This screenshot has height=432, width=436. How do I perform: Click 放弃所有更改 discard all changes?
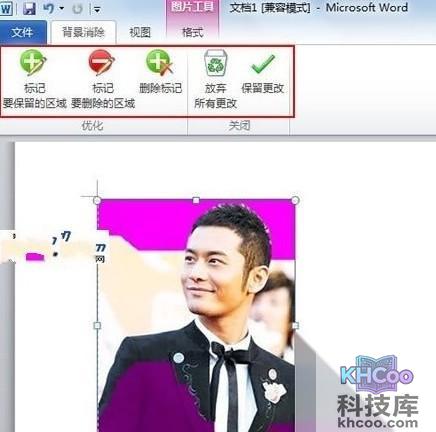[x=216, y=80]
